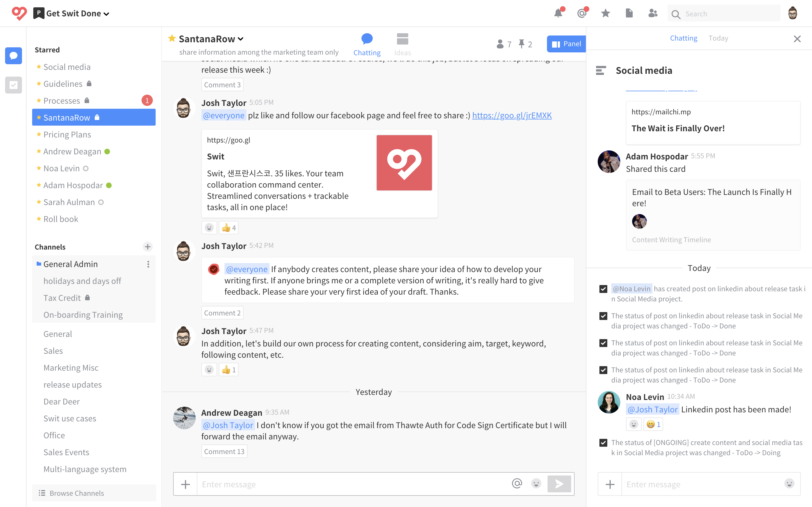Select the Today tab in right panel
The height and width of the screenshot is (507, 812).
(x=718, y=38)
